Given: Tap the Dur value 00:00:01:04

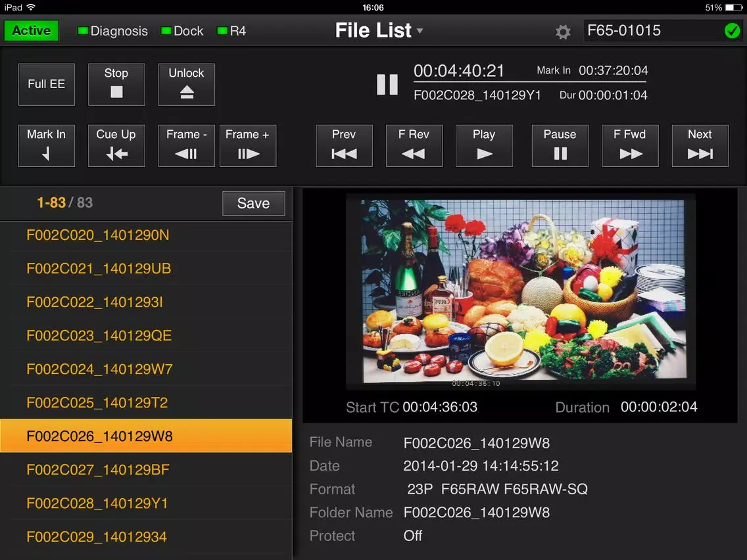Looking at the screenshot, I should (613, 95).
